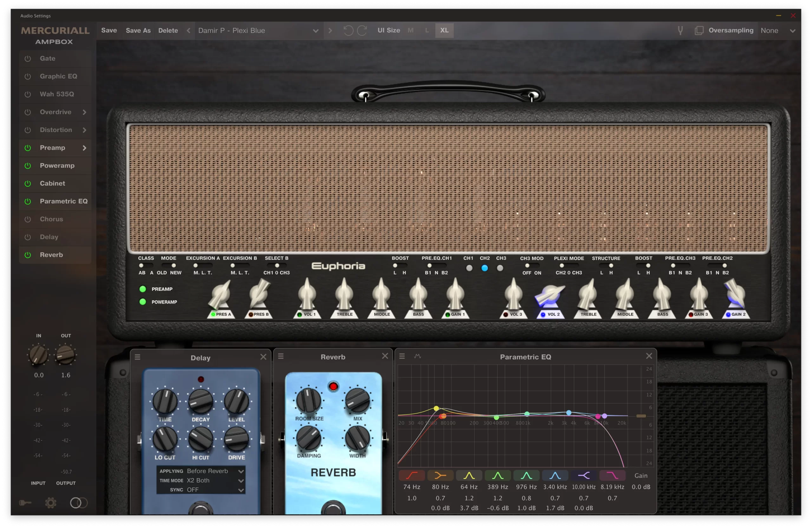
Task: Select the 80 Hz low-shelf band icon
Action: [x=441, y=475]
